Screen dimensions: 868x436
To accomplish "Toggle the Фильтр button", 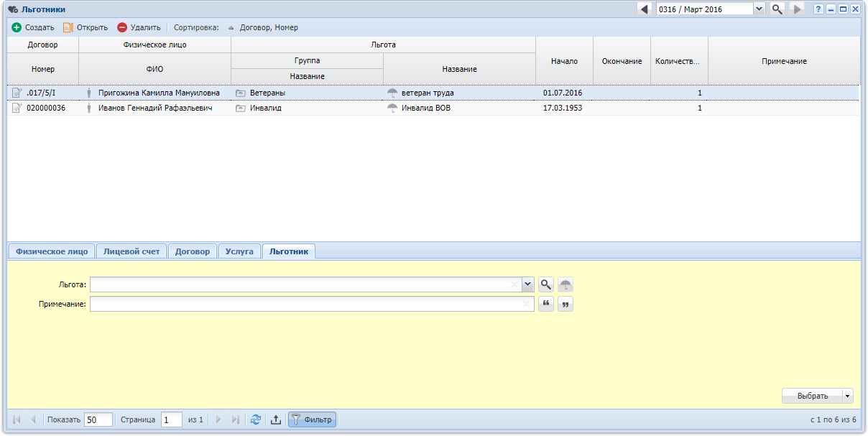I will tap(312, 420).
